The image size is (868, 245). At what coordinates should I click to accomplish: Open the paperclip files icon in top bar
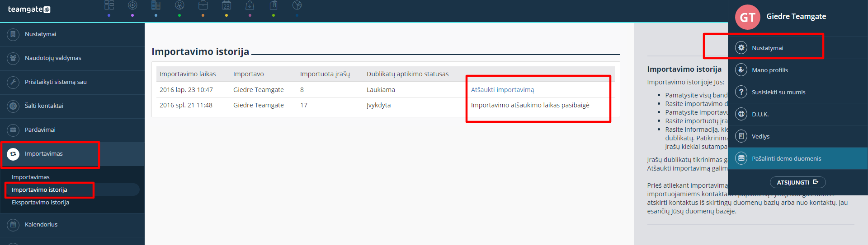pyautogui.click(x=274, y=5)
